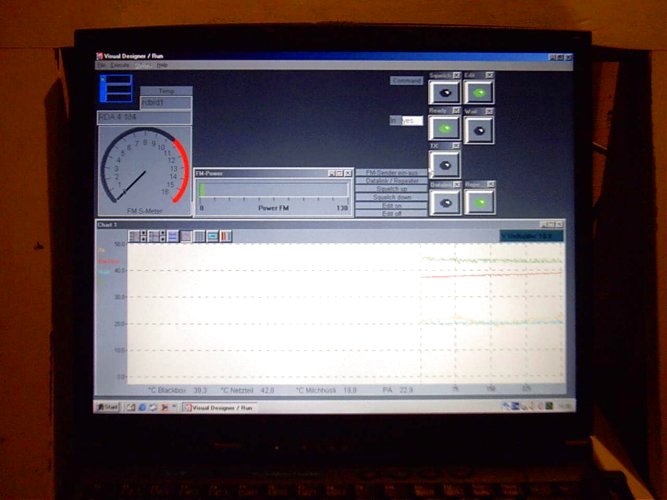The height and width of the screenshot is (500, 667).
Task: Click the °C Netzteil 42.8 readout
Action: [x=247, y=390]
